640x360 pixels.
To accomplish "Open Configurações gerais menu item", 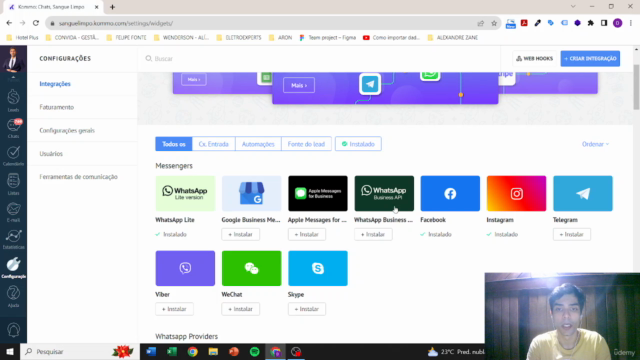I will (x=67, y=130).
